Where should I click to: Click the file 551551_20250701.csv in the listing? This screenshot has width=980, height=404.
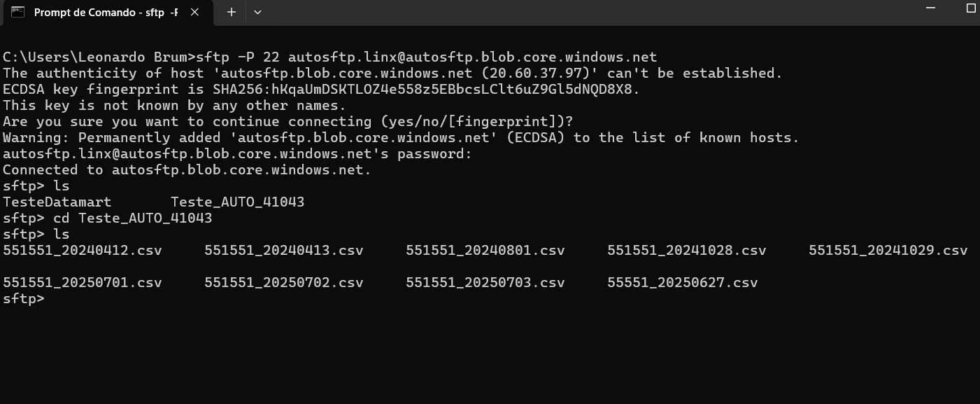coord(83,283)
